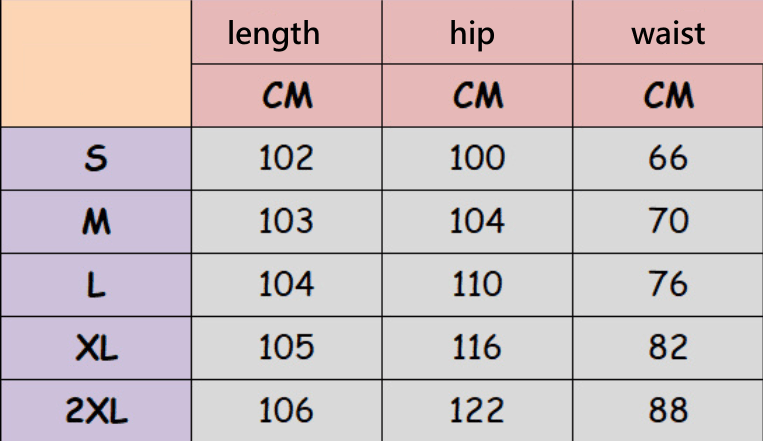The width and height of the screenshot is (763, 441).
Task: Click the XL size row label
Action: (96, 348)
